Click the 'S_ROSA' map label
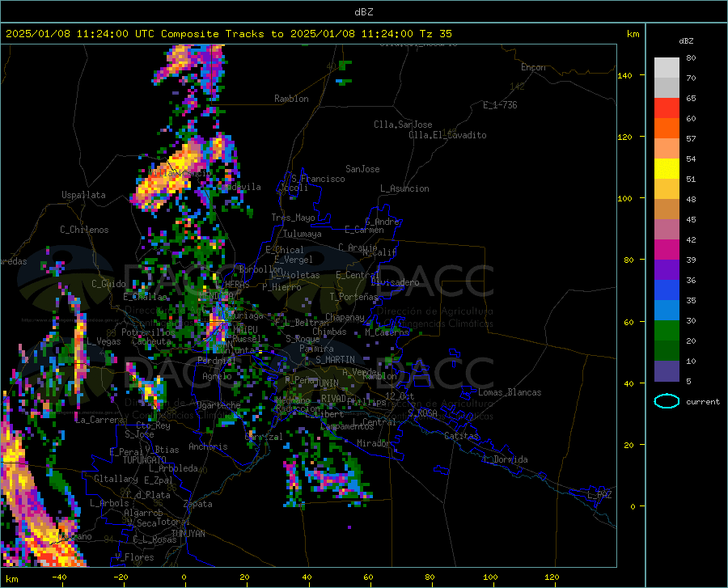The image size is (728, 588). tap(422, 412)
